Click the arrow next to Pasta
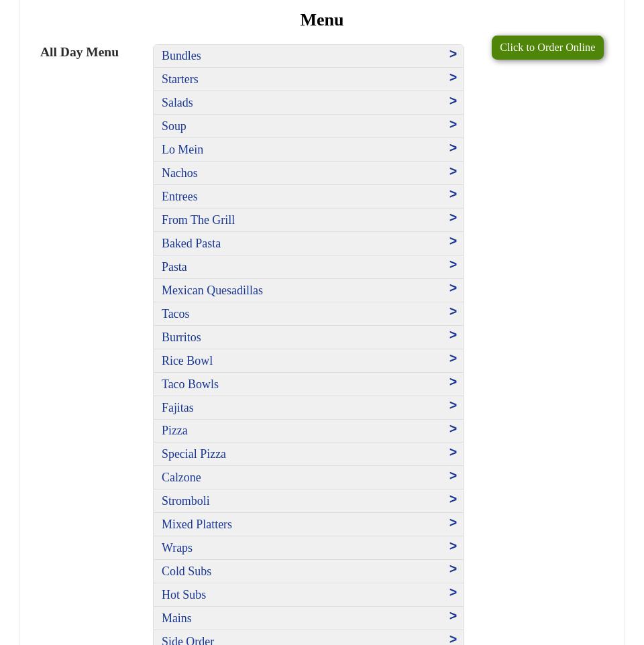 [x=453, y=265]
